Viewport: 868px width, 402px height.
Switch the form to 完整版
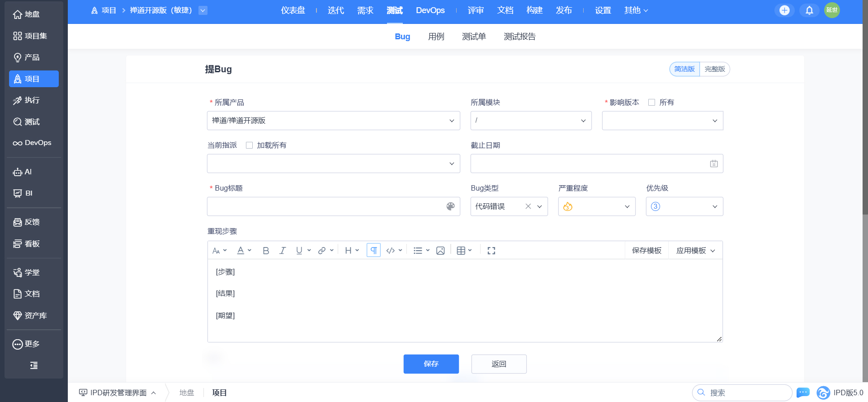[x=715, y=69]
